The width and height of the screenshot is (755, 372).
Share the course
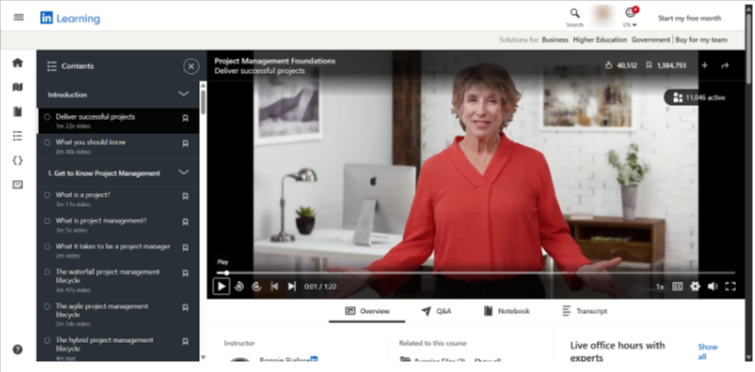pyautogui.click(x=725, y=65)
